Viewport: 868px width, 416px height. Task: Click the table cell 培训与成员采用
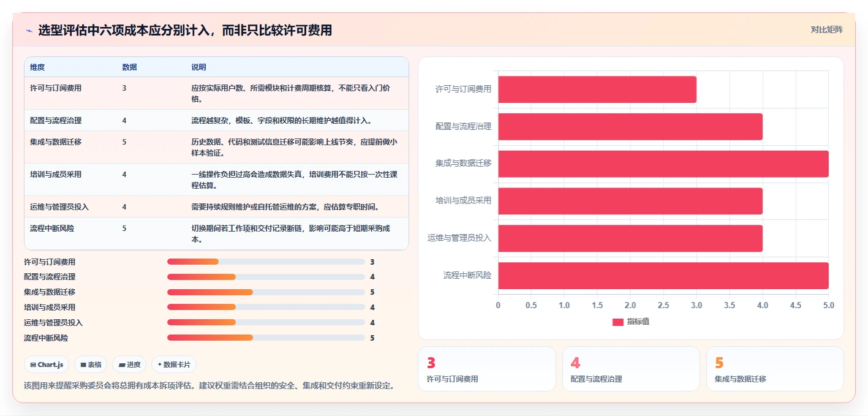click(x=56, y=175)
